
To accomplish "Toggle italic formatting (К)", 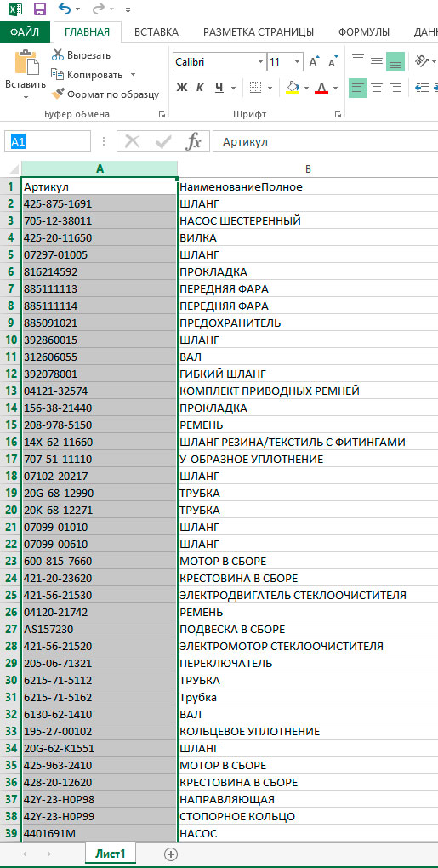I will [x=200, y=88].
